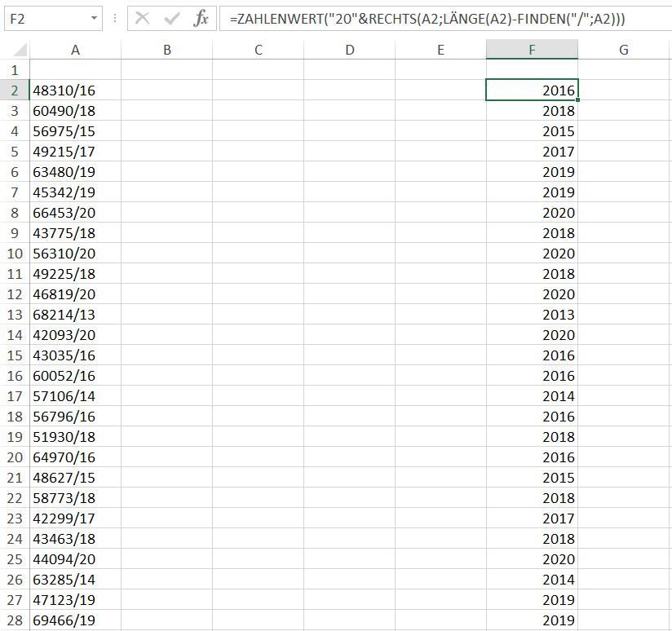Screen dimensions: 672x631
Task: Click cell containing 42093/20
Action: 75,334
